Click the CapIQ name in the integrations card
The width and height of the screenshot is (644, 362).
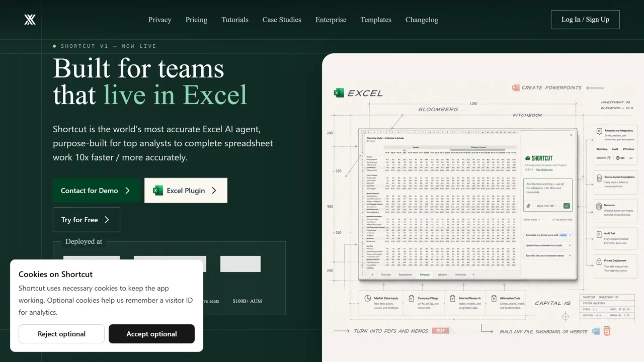(615, 149)
